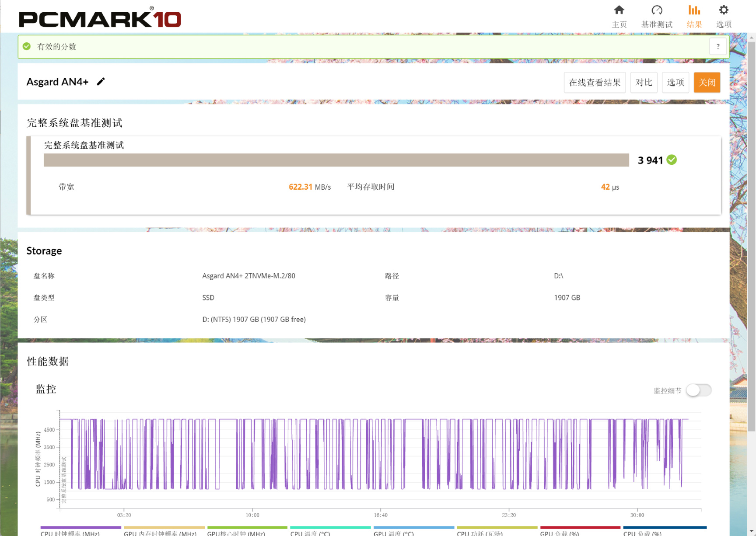Viewport: 756px width, 536px height.
Task: Click the green check icon beside 有效的分数
Action: pyautogui.click(x=27, y=46)
